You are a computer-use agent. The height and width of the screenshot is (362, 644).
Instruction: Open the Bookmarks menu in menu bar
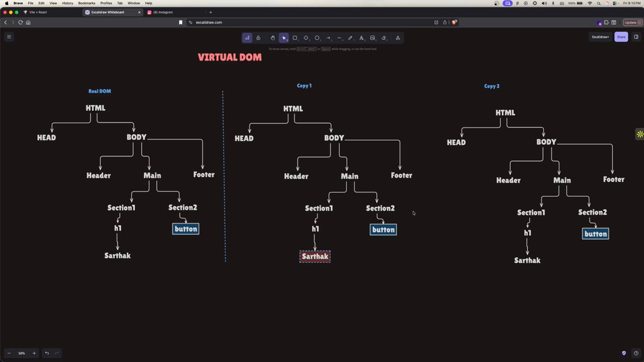(86, 3)
